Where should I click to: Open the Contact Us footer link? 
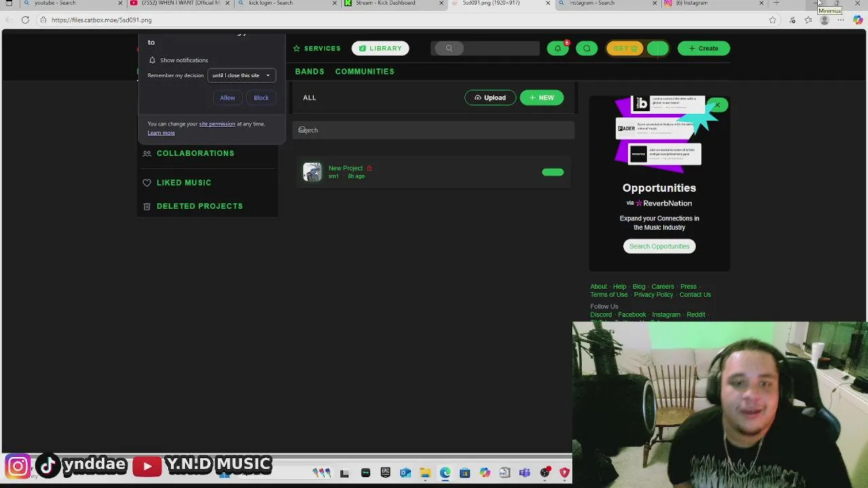pyautogui.click(x=695, y=295)
